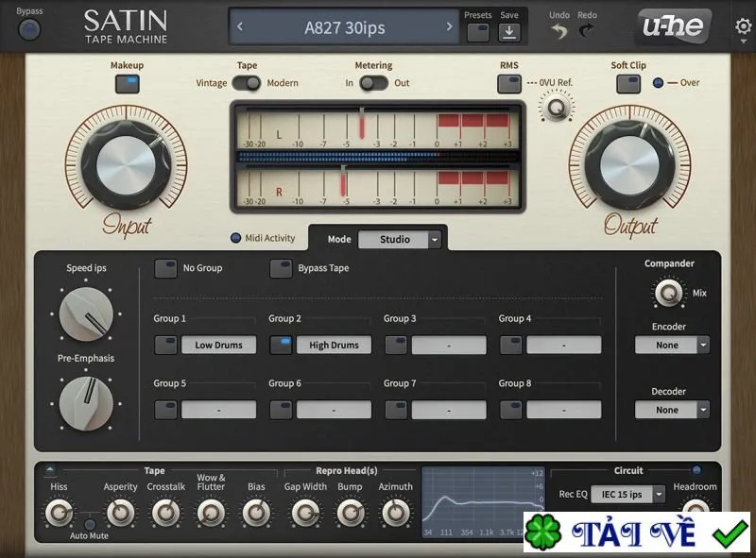Click the large Input knob
This screenshot has height=558, width=756.
pos(126,165)
